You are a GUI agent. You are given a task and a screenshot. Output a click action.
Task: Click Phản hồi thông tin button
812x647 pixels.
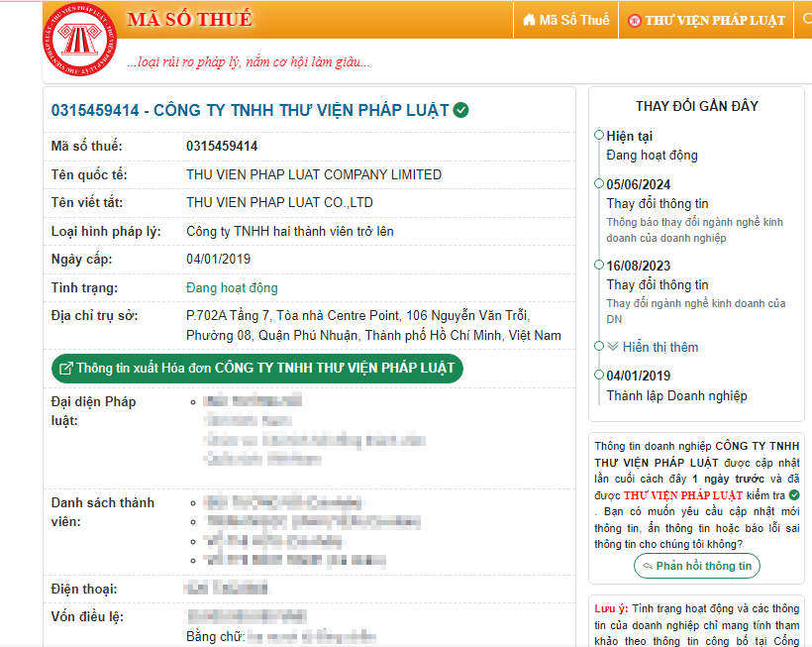[697, 566]
